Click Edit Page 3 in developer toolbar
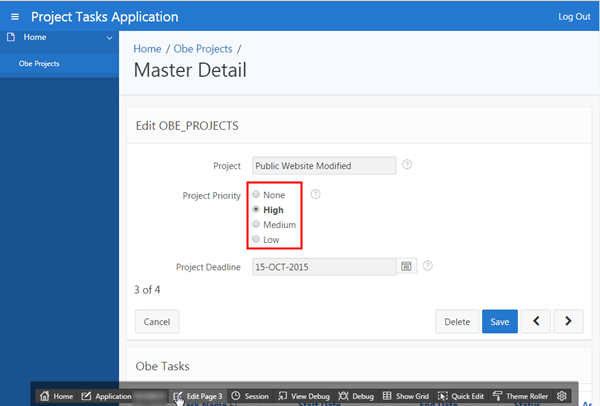 point(197,396)
